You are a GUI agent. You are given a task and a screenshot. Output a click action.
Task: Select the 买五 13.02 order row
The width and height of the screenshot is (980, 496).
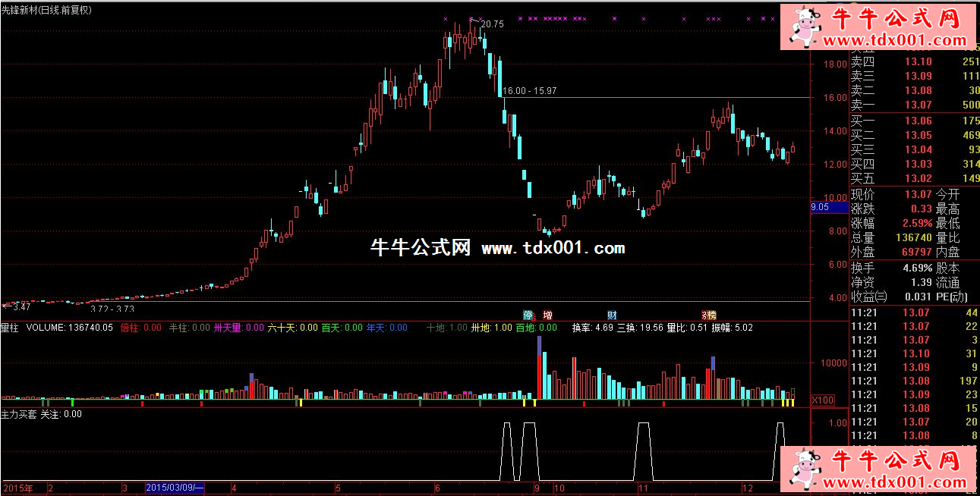coord(914,178)
